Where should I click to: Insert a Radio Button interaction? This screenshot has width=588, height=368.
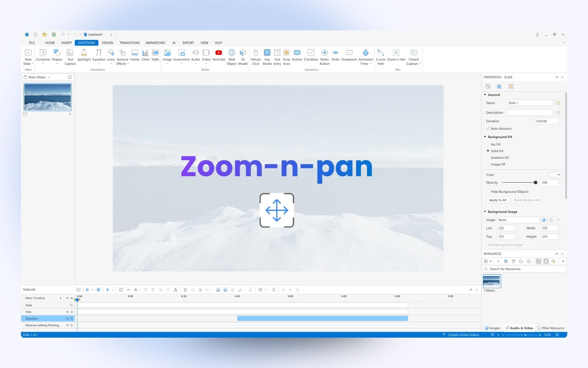pos(324,57)
